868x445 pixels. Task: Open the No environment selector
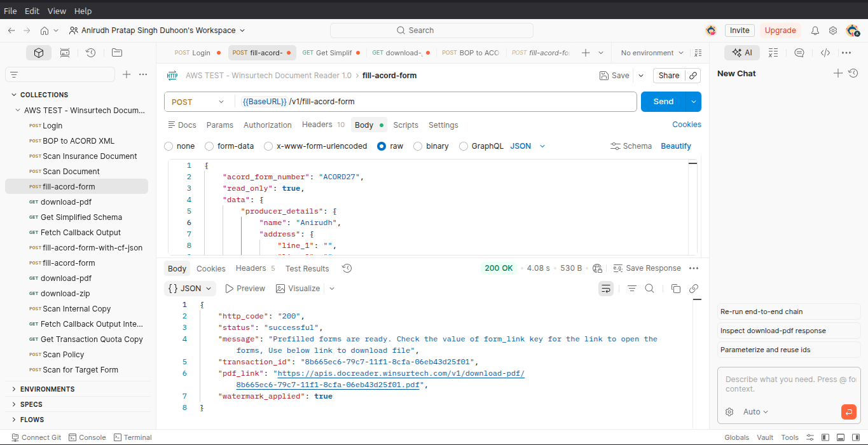click(x=652, y=53)
